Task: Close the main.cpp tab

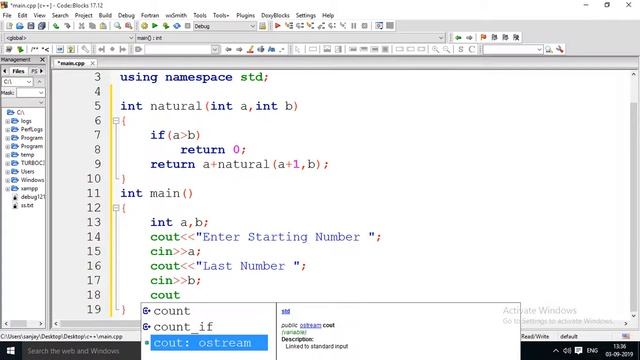Action: pyautogui.click(x=93, y=63)
